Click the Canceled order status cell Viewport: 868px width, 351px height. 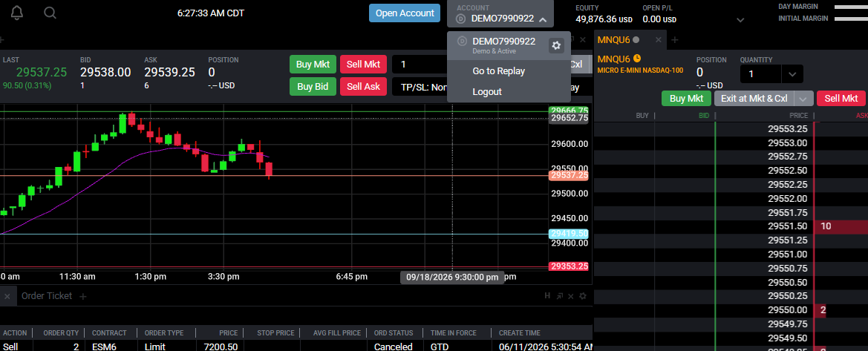pyautogui.click(x=394, y=347)
